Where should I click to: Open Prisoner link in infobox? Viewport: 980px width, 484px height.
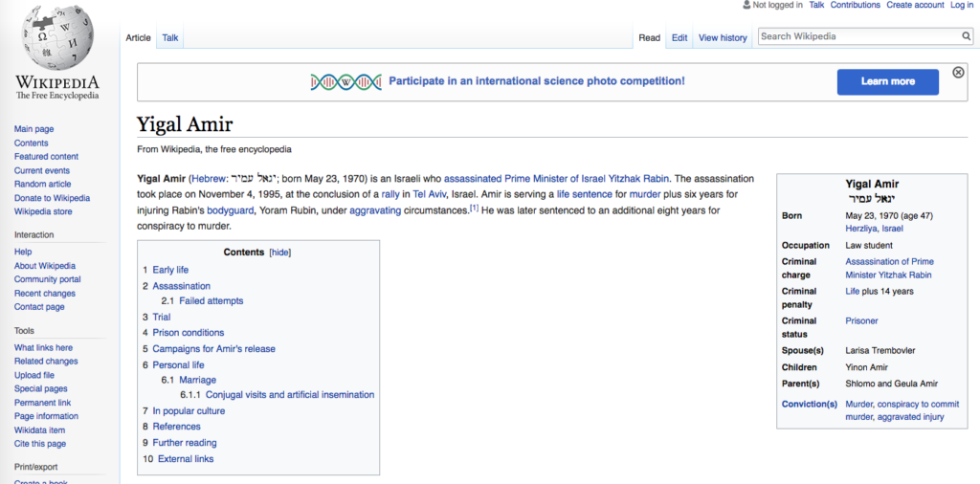coord(862,321)
